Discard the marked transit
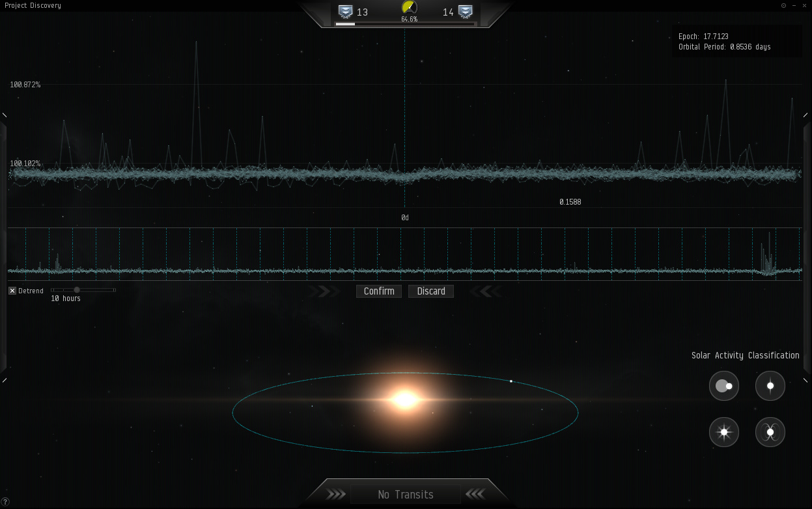 coord(431,291)
